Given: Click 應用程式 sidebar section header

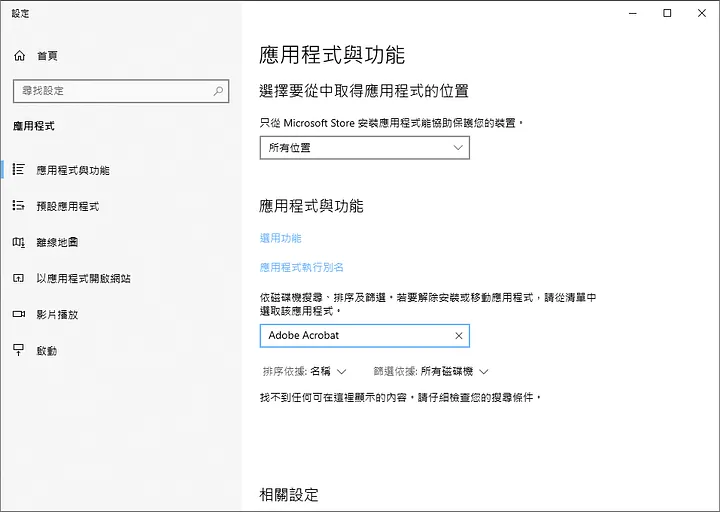Looking at the screenshot, I should coord(34,126).
